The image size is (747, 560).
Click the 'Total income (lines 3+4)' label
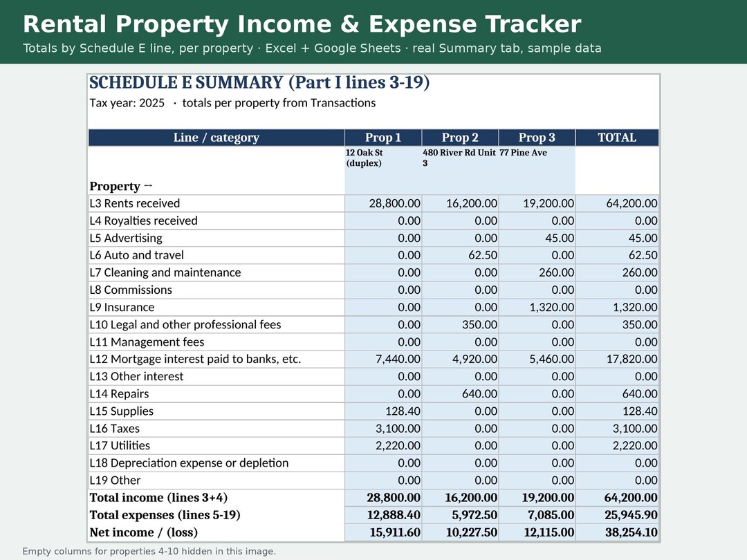tap(158, 498)
